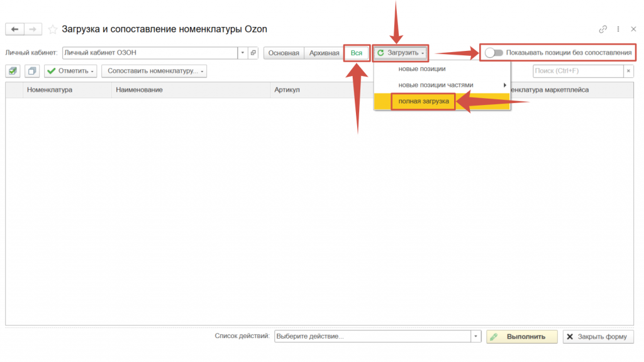Open the Отметить dropdown button
The image size is (644, 362).
tap(70, 71)
